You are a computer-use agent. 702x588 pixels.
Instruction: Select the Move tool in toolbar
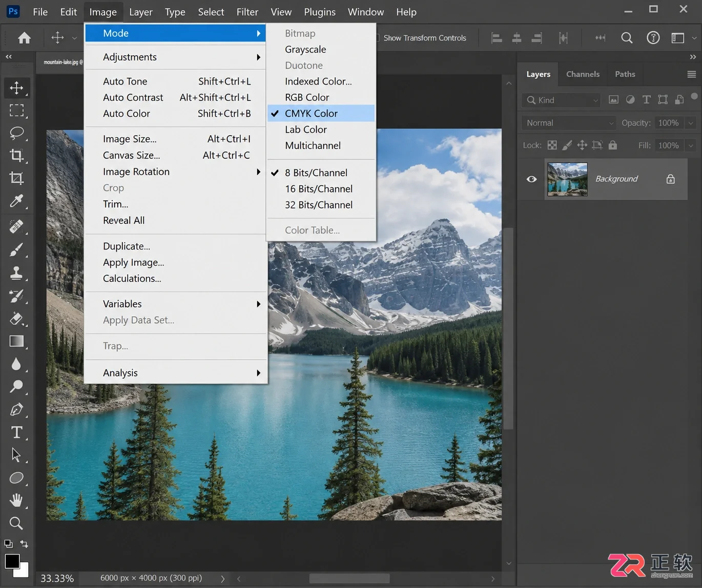16,88
